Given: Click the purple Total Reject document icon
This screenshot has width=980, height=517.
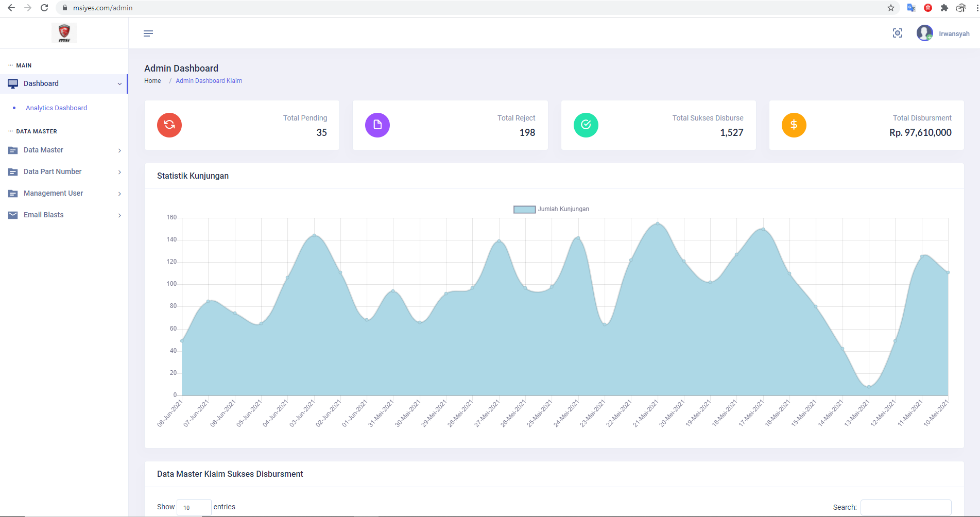Looking at the screenshot, I should pyautogui.click(x=377, y=125).
